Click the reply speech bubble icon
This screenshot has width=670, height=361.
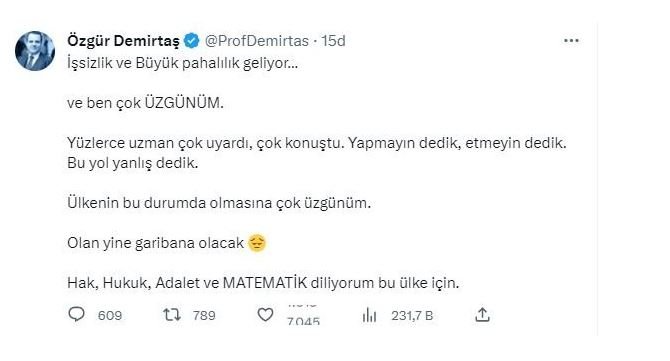point(76,314)
